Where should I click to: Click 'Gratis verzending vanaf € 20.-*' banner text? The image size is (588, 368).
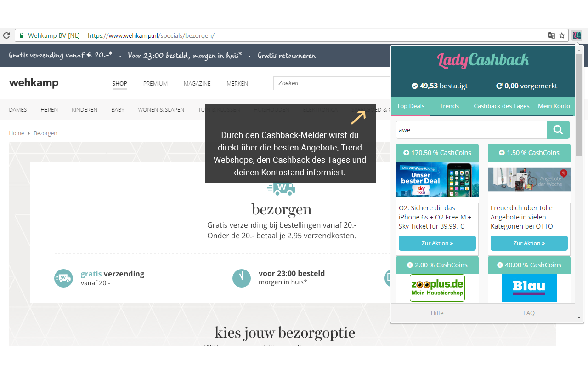pyautogui.click(x=61, y=56)
